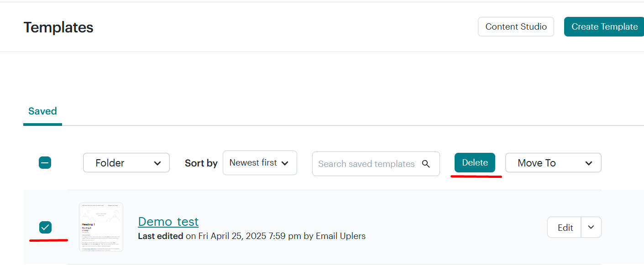Click the Create Template button

pyautogui.click(x=604, y=27)
